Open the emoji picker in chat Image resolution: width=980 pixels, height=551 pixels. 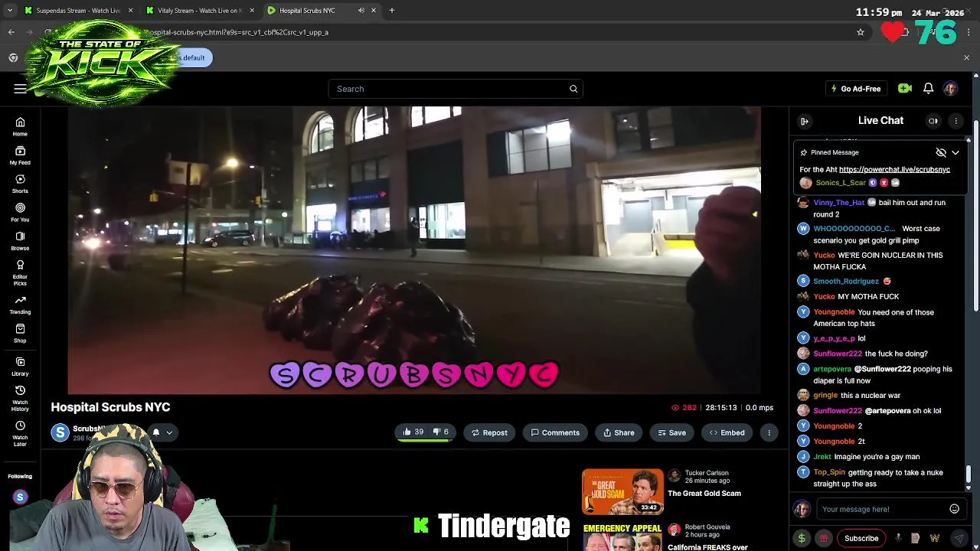[x=954, y=509]
